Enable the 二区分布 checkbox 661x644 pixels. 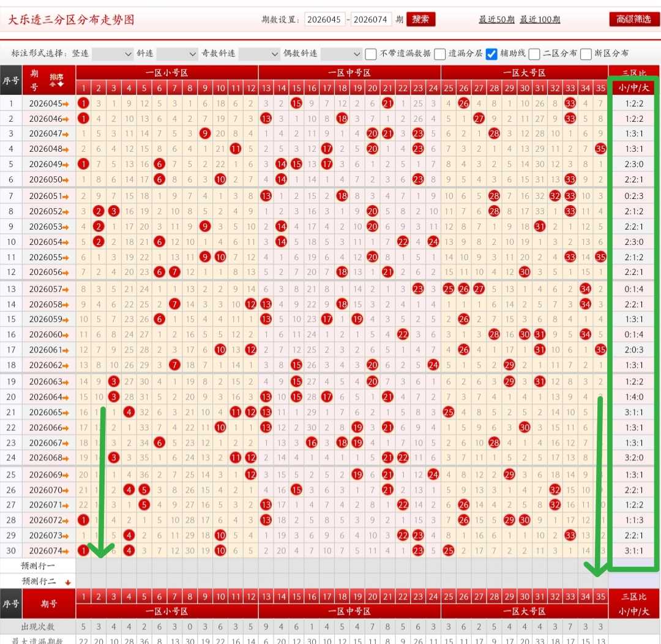pyautogui.click(x=534, y=54)
